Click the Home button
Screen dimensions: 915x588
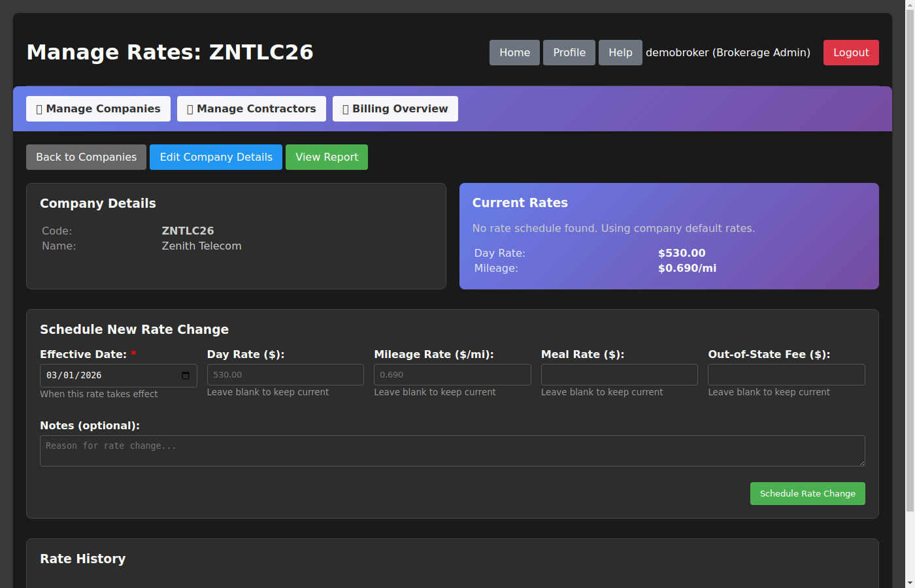(x=514, y=53)
